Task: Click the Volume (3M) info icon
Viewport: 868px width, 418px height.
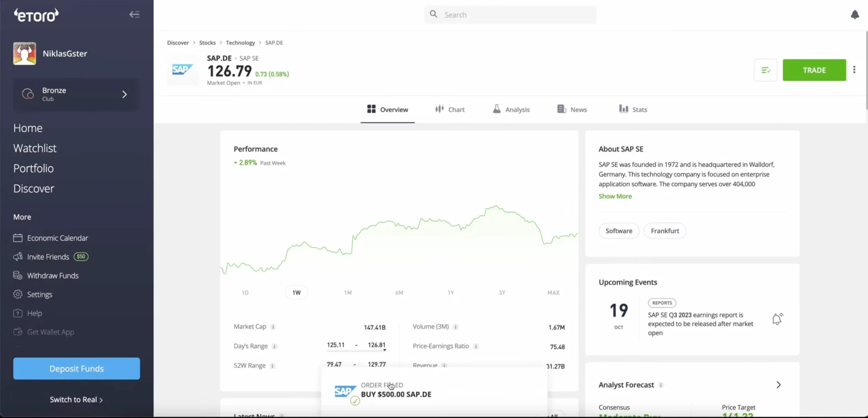Action: tap(455, 327)
